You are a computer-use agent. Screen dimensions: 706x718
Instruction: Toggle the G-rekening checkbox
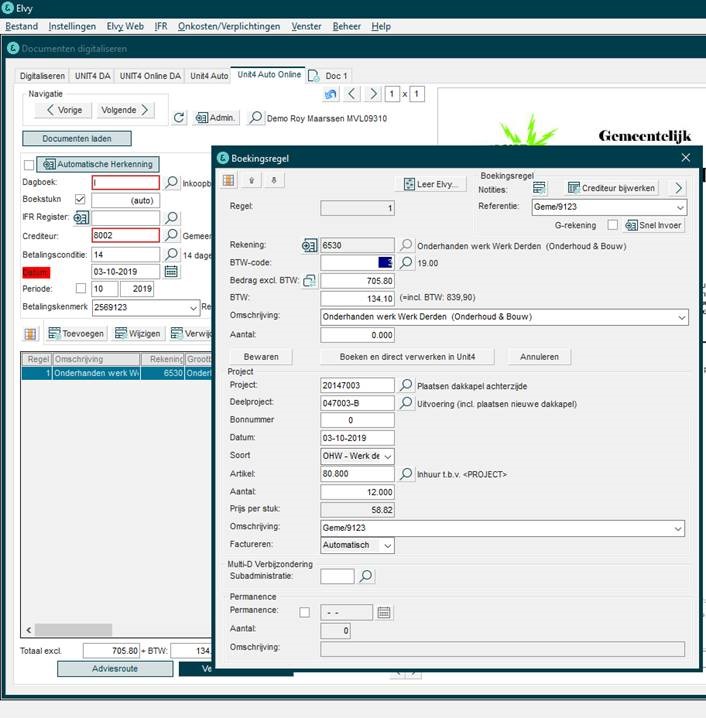[612, 225]
